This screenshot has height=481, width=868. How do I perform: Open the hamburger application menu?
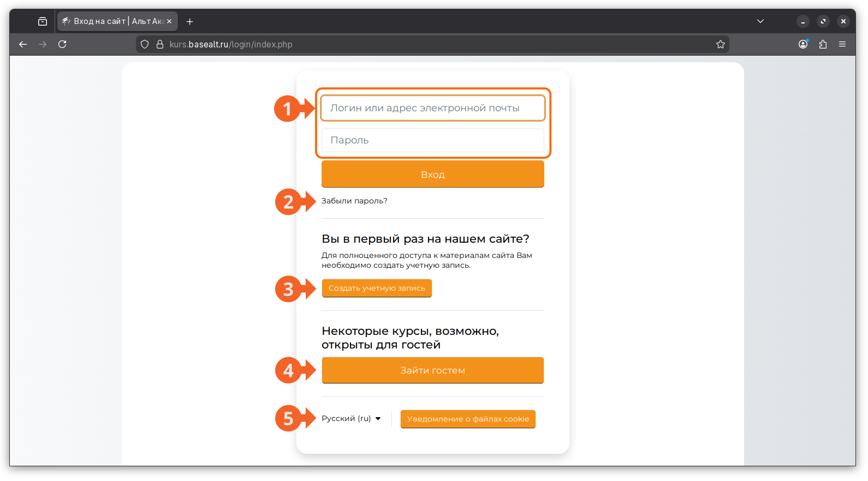pyautogui.click(x=842, y=44)
